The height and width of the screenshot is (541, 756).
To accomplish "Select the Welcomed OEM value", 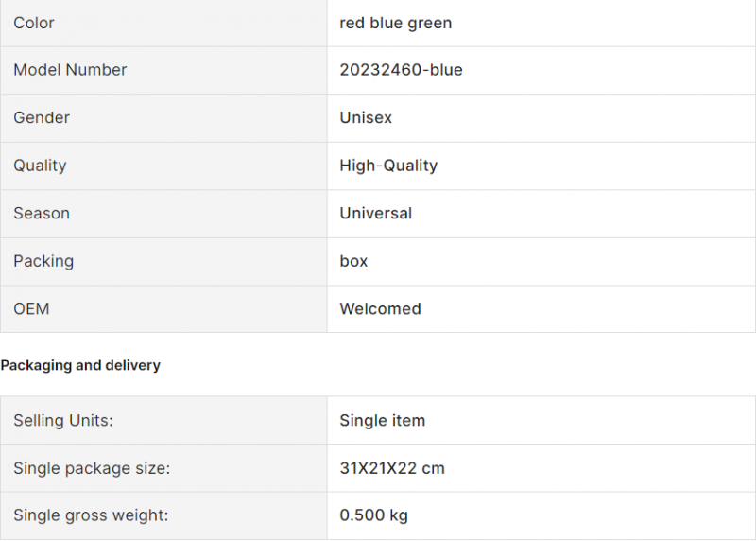I will pyautogui.click(x=380, y=309).
